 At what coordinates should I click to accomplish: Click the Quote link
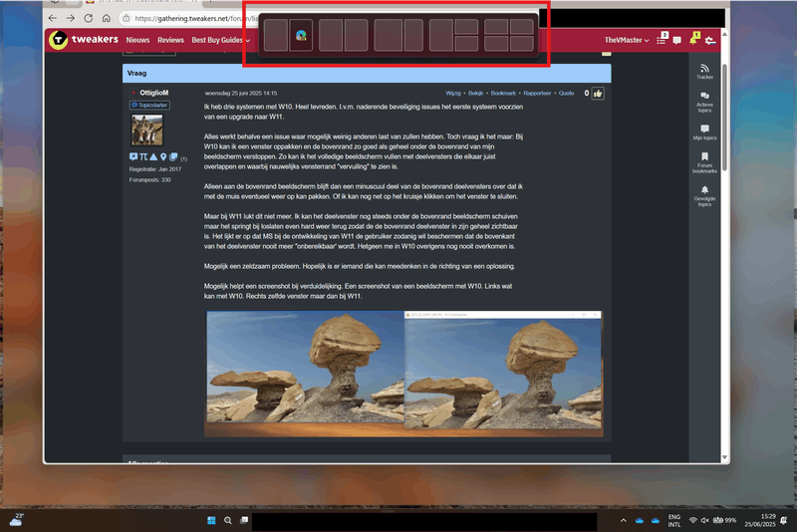coord(566,93)
